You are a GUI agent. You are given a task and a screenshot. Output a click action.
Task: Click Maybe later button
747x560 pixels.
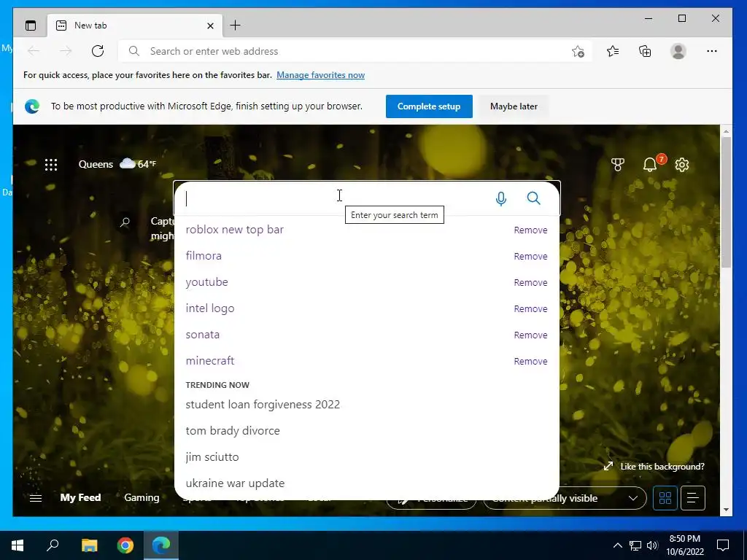point(514,106)
